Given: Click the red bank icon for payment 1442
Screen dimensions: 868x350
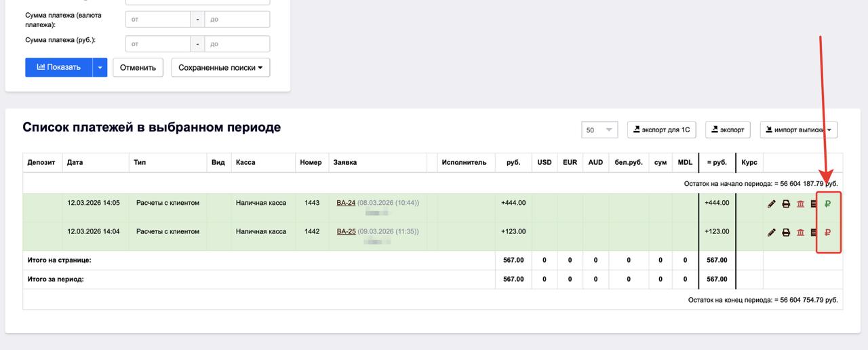Looking at the screenshot, I should click(x=800, y=232).
